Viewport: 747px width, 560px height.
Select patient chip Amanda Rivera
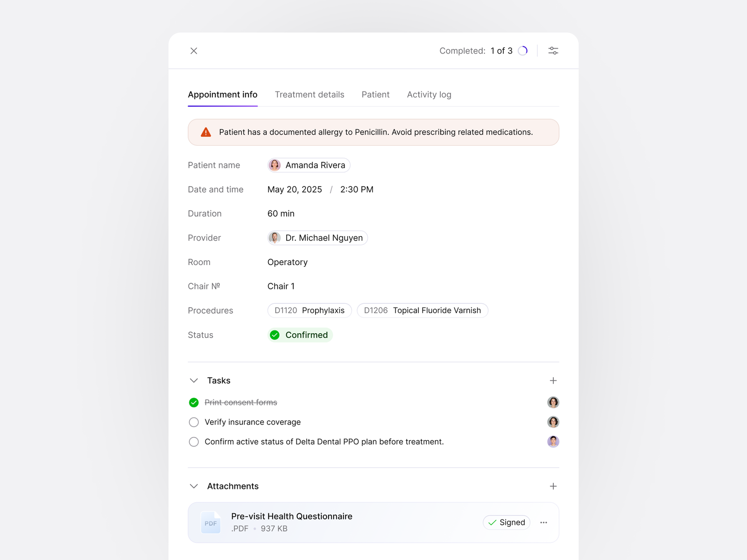(x=308, y=165)
